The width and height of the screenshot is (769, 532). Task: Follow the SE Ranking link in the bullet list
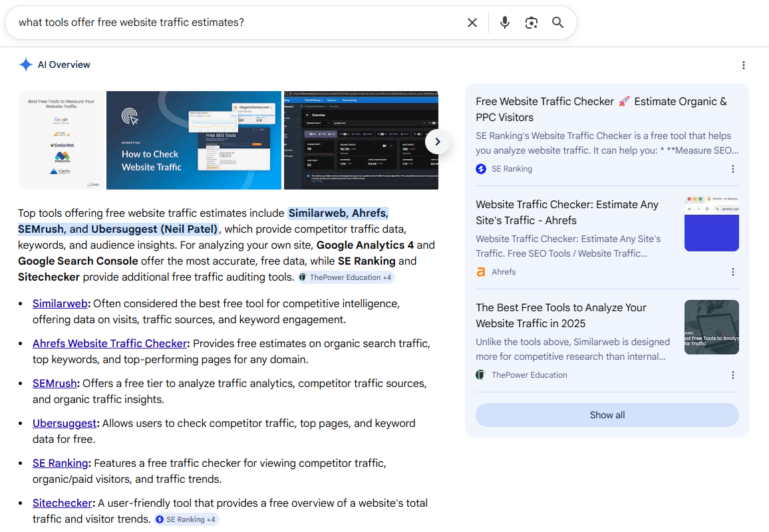tap(61, 463)
